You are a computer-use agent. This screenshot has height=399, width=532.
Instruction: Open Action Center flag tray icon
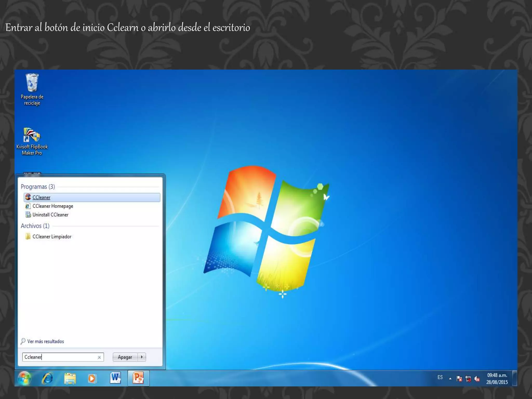(459, 379)
